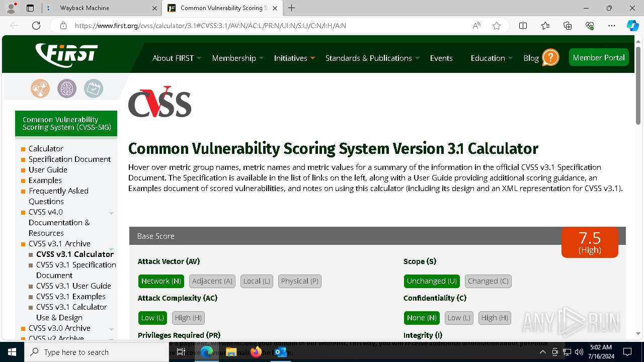Switch to Wayback Machine tab
644x362 pixels.
coord(101,8)
